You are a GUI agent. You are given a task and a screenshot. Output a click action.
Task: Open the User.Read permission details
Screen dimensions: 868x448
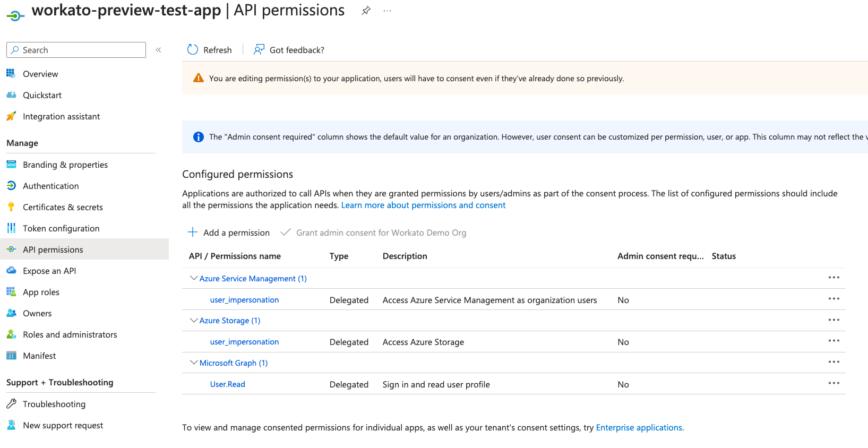click(228, 384)
